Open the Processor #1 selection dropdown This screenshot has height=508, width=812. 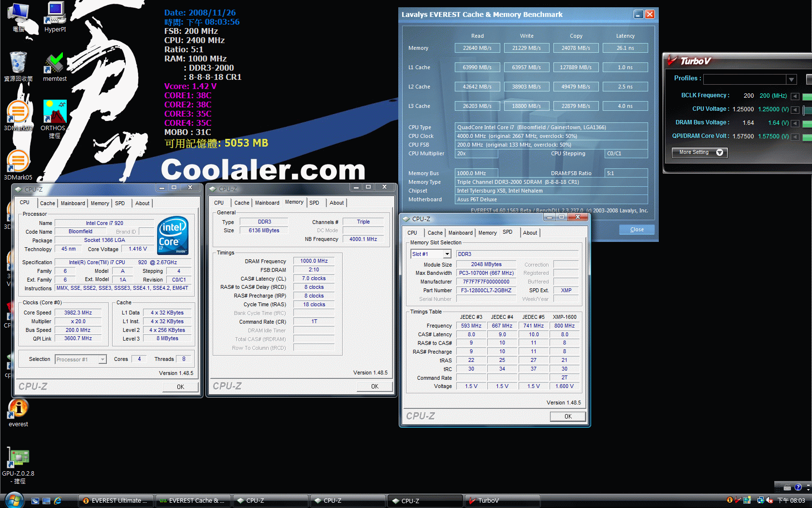102,359
